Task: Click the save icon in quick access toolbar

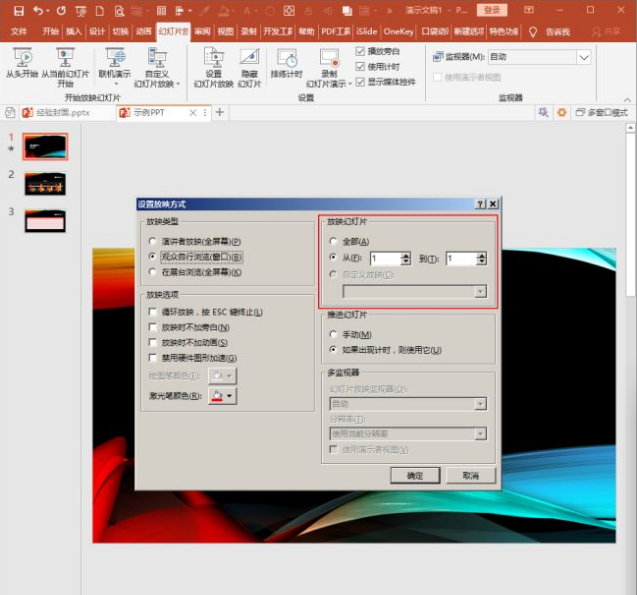Action: click(17, 10)
